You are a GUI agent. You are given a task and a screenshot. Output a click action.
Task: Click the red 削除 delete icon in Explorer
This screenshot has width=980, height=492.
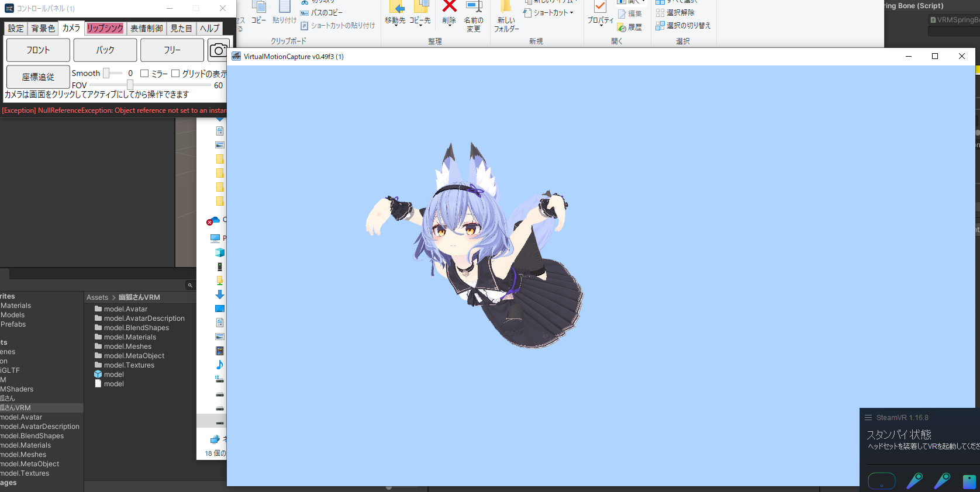click(449, 6)
